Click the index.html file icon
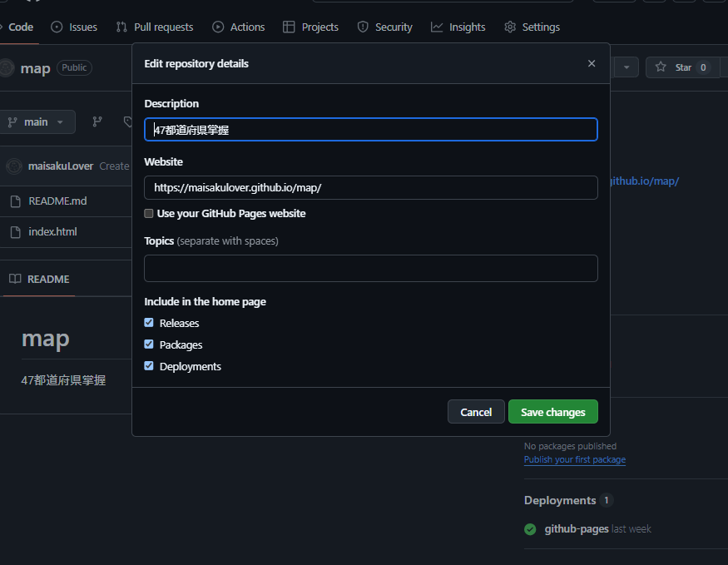728x565 pixels. click(15, 231)
